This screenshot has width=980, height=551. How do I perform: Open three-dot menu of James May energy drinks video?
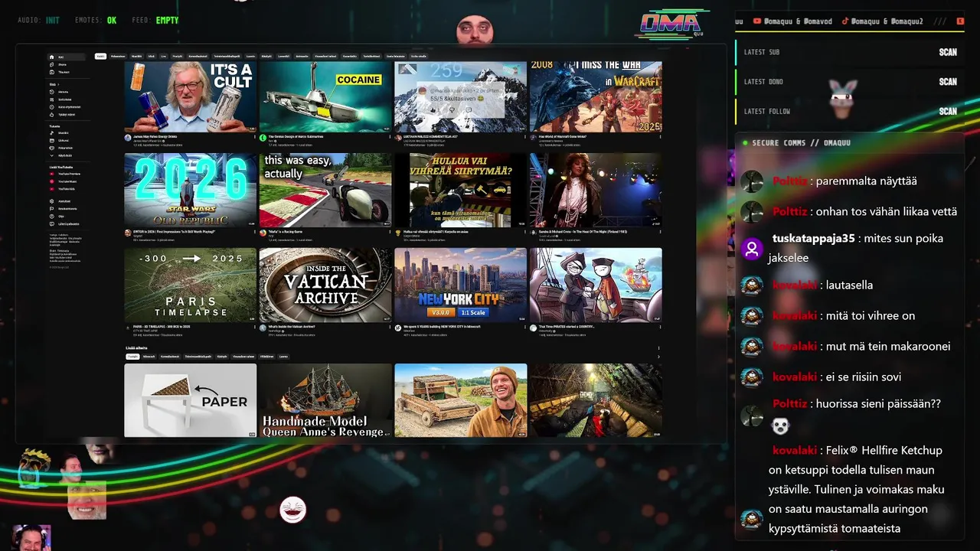255,137
